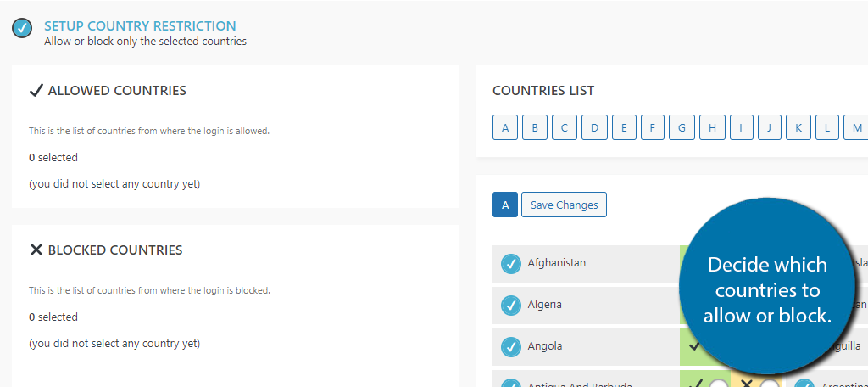The image size is (868, 387).
Task: Click the Angola checkmark icon
Action: point(511,346)
